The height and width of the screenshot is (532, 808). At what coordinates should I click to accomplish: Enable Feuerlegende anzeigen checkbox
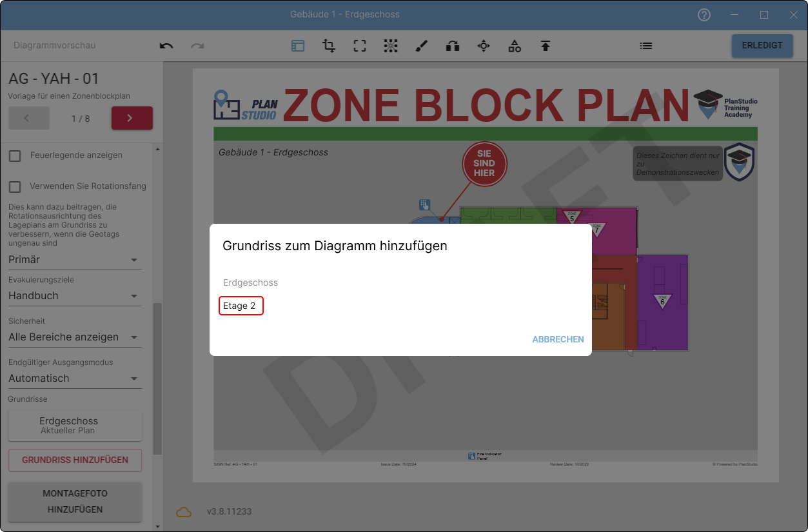pos(15,155)
